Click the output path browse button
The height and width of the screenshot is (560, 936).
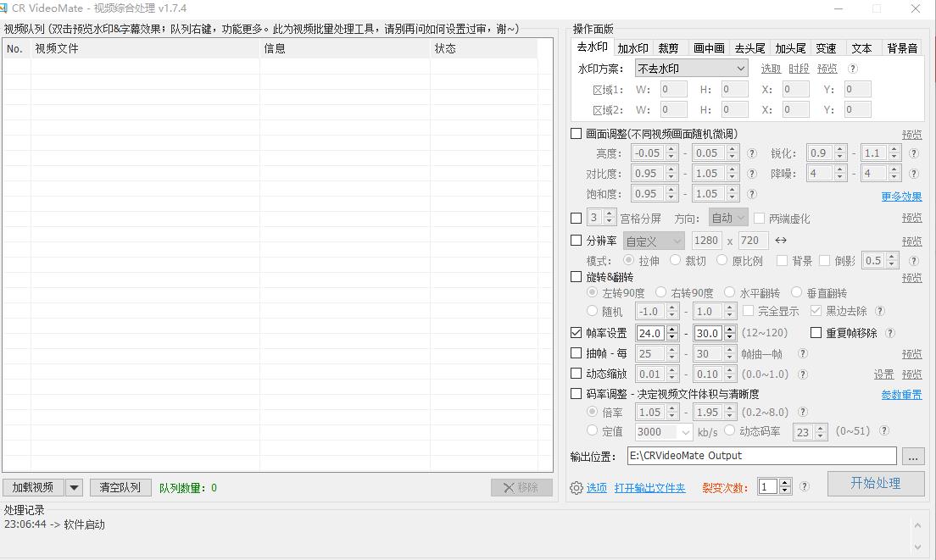pos(913,457)
